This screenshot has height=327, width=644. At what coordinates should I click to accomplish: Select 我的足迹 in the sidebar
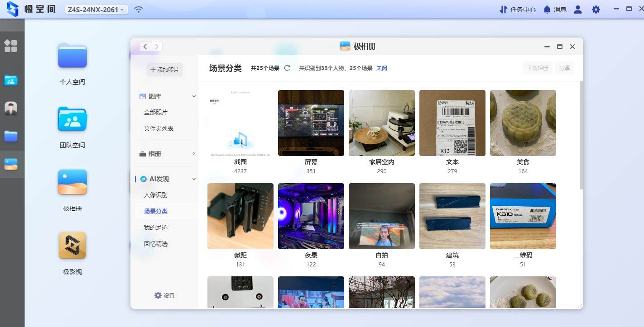[x=156, y=227]
